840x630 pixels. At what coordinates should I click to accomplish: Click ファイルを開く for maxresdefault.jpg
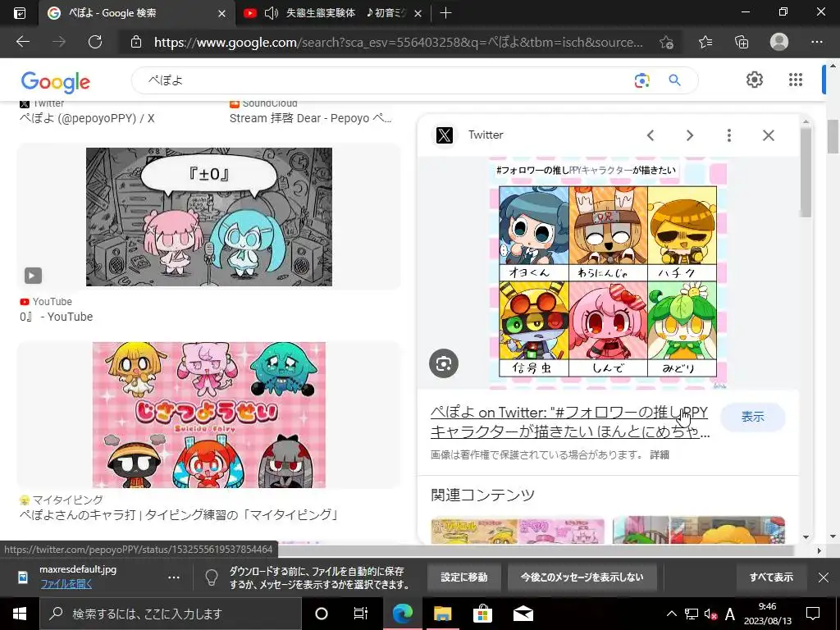(x=66, y=584)
